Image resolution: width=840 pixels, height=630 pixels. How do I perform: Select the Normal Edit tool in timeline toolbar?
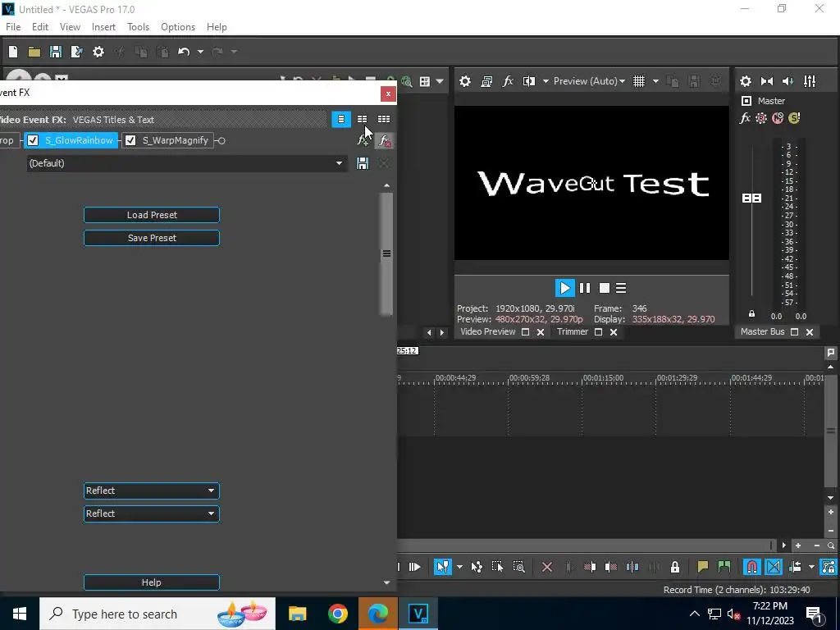442,567
